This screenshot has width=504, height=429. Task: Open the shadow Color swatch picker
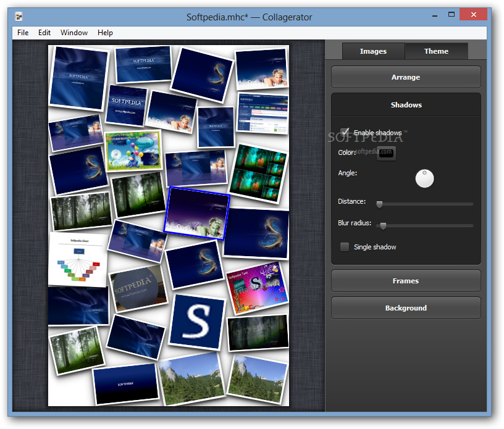(x=386, y=153)
